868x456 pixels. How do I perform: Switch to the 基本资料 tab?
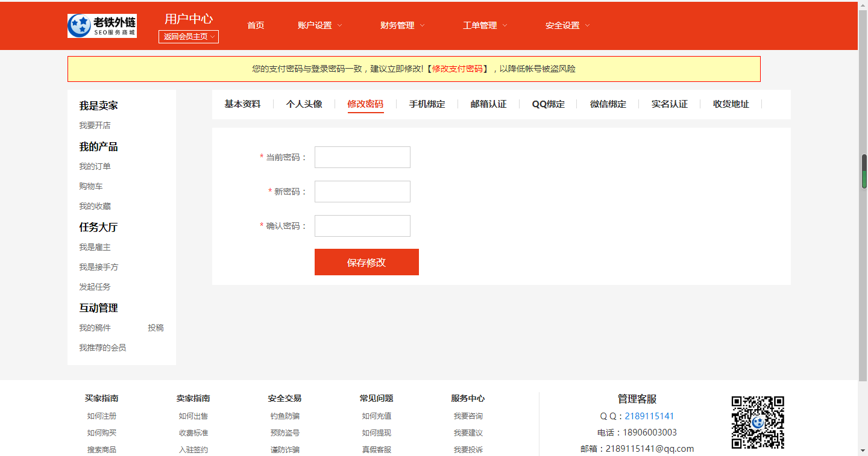[242, 104]
